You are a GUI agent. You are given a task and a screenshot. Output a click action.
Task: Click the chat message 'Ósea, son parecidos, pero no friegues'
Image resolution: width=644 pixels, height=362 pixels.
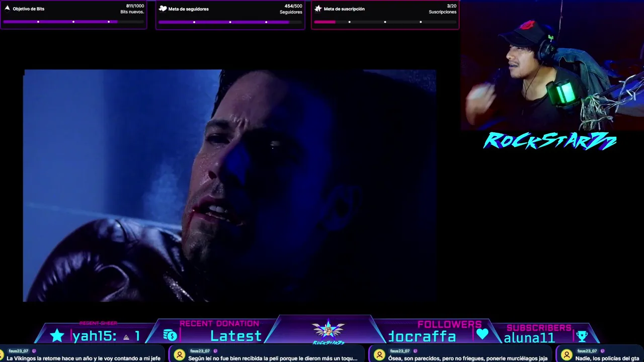(x=468, y=358)
